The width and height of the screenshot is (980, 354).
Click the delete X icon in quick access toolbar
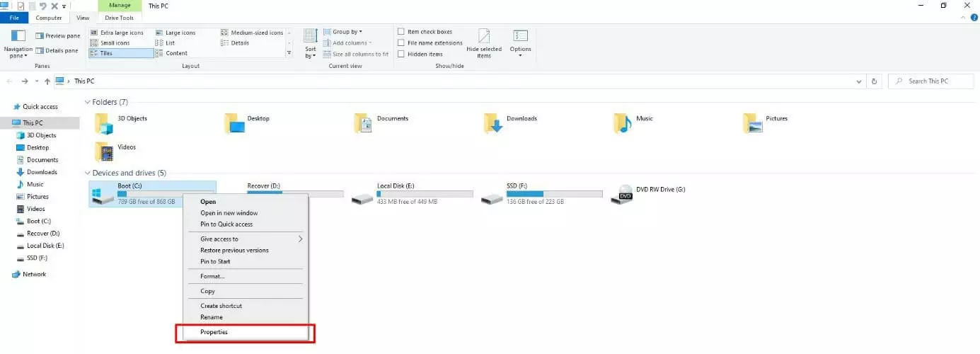coord(54,6)
